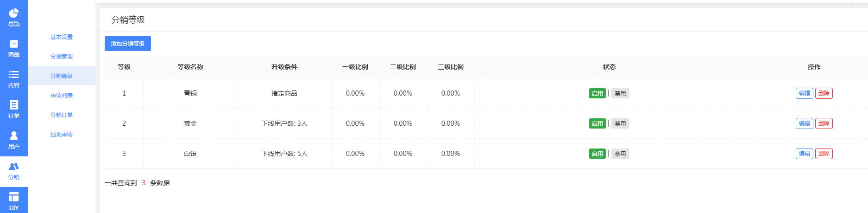The height and width of the screenshot is (213, 868).
Task: Edit the 白银 level row
Action: click(x=804, y=154)
